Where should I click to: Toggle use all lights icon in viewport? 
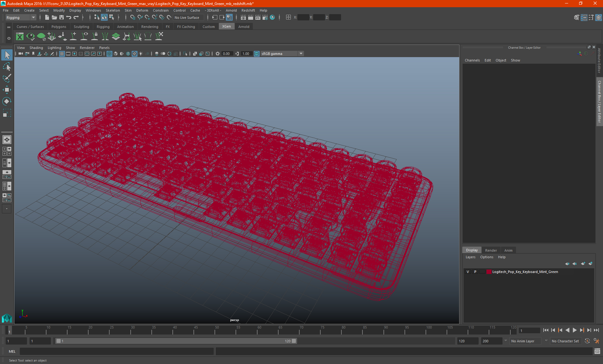click(x=141, y=54)
